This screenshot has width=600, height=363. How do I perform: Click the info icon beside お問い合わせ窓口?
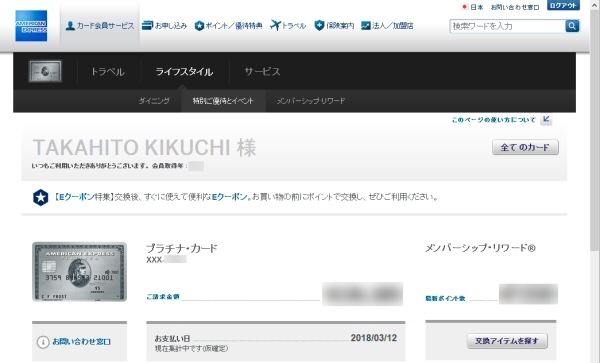point(43,342)
